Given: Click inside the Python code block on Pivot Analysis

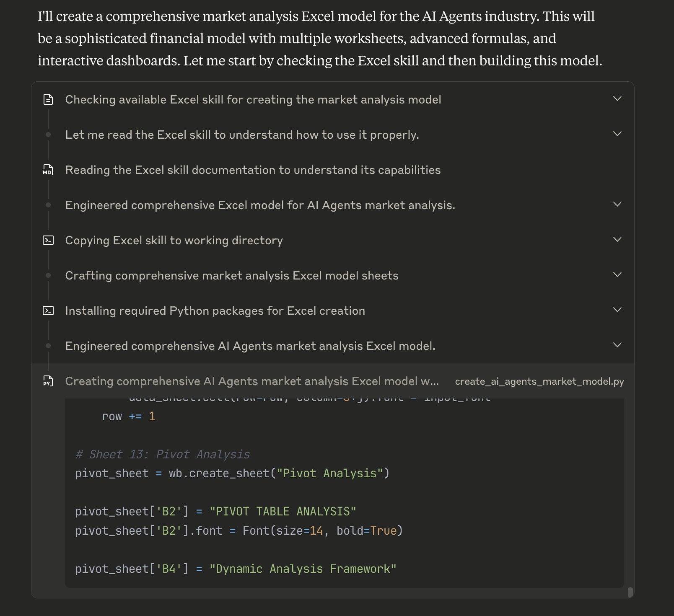Looking at the screenshot, I should pyautogui.click(x=344, y=493).
